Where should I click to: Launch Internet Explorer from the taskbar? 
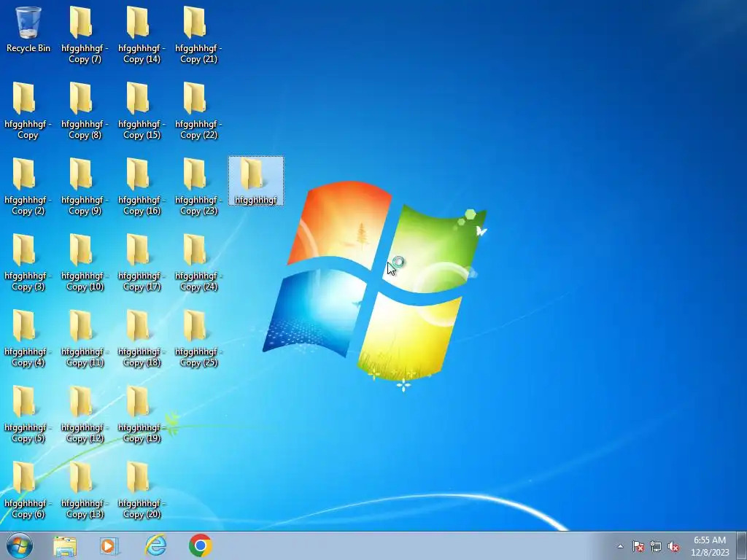[x=156, y=545]
